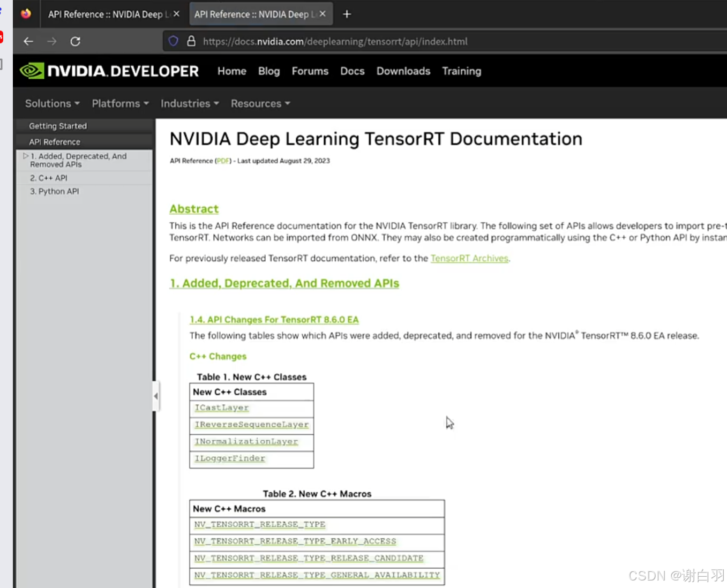Click the padlock site security icon

click(191, 41)
